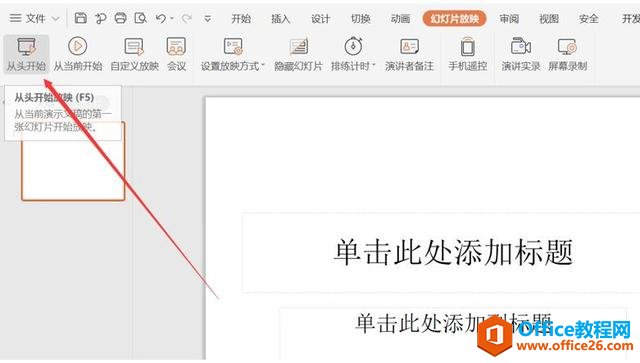The width and height of the screenshot is (640, 363).
Task: Open the 文件 menu
Action: pyautogui.click(x=27, y=18)
